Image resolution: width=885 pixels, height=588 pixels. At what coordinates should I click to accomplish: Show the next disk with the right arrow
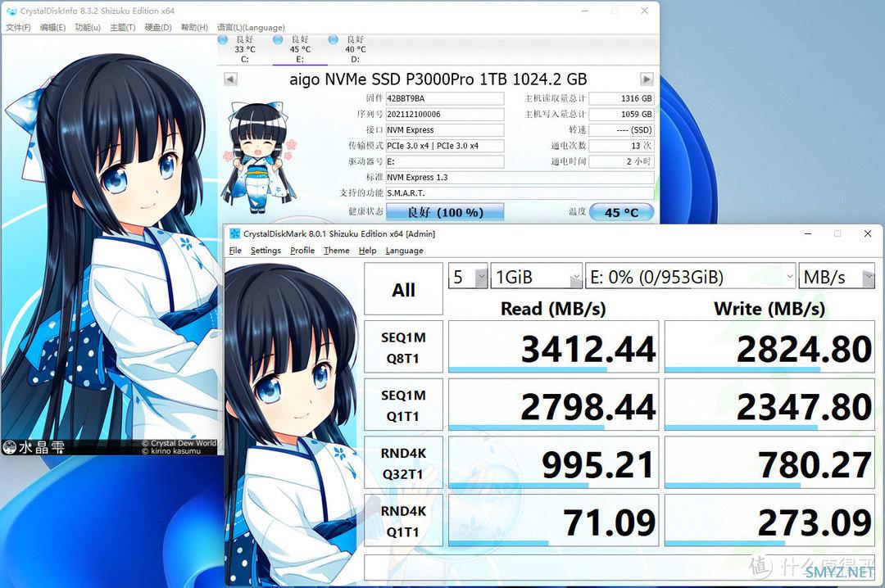(x=647, y=79)
